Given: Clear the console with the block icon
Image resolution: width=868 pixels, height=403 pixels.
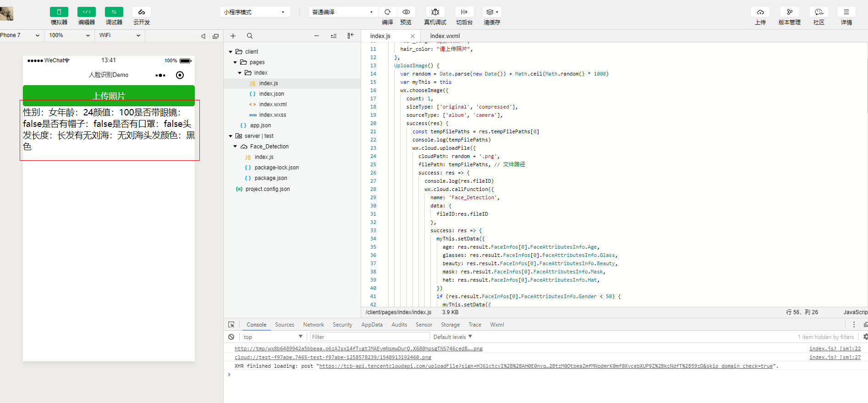Looking at the screenshot, I should 231,337.
